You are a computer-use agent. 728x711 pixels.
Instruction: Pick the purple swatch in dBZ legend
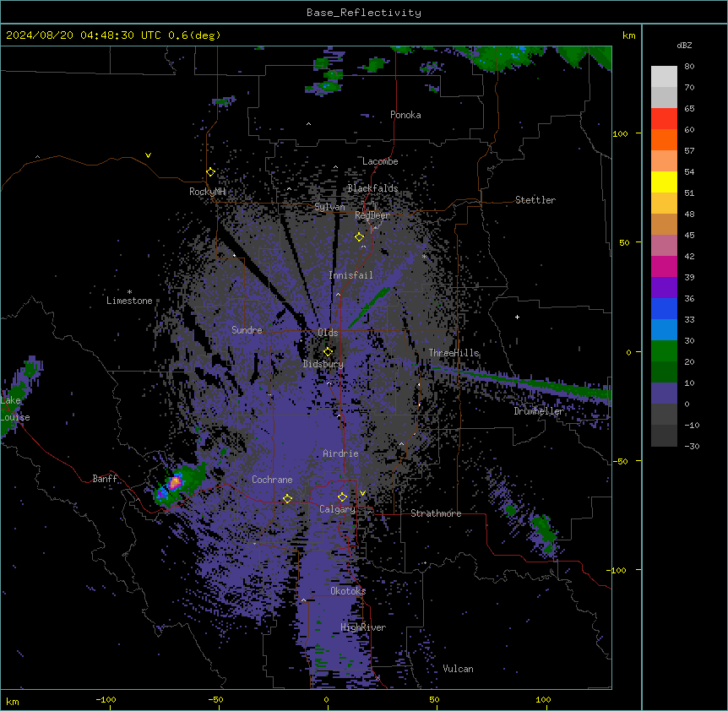coord(664,288)
